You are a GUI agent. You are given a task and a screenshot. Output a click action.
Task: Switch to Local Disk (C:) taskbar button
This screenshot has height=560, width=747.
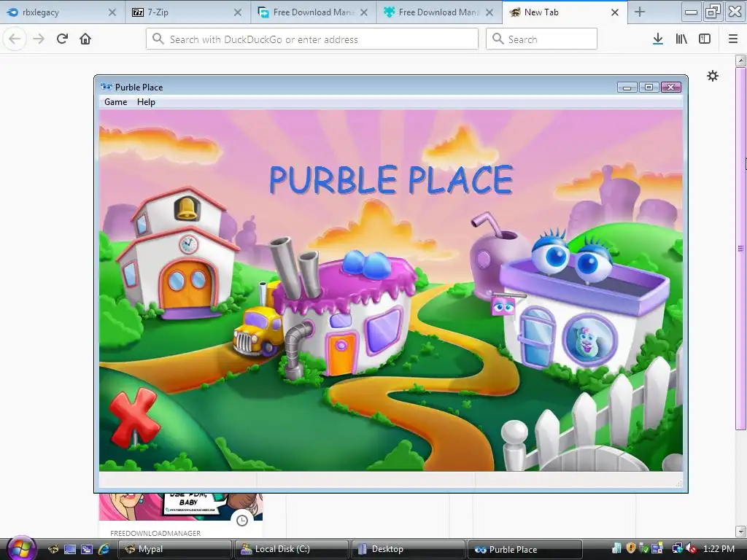pos(292,549)
